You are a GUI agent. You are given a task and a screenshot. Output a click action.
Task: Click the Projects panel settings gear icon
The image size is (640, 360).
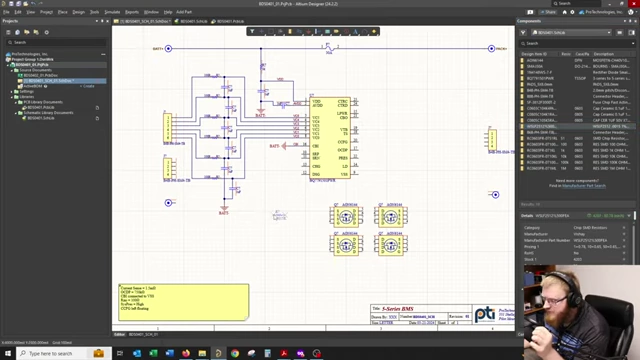coord(47,32)
